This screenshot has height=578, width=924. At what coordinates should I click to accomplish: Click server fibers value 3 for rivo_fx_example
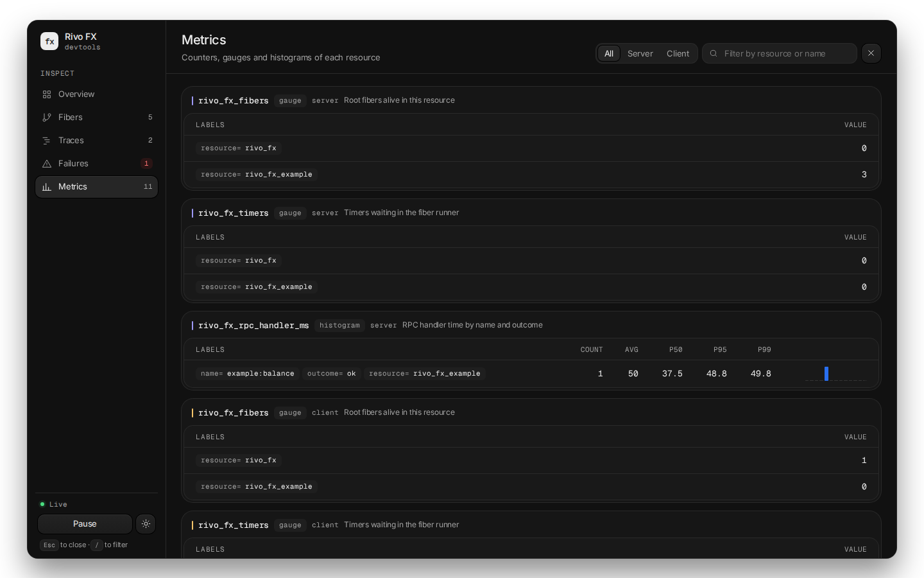[x=864, y=175]
